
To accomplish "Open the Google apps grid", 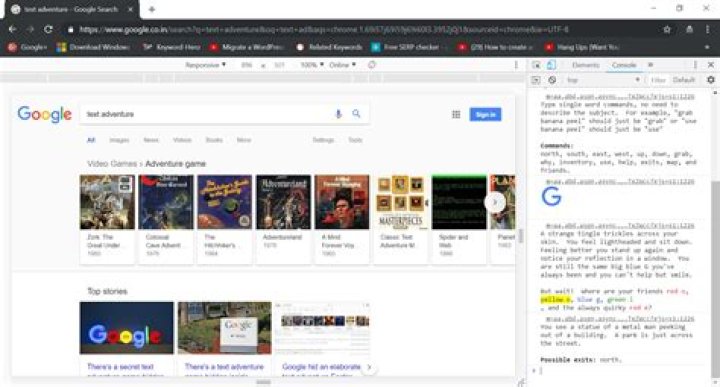I will pos(456,114).
